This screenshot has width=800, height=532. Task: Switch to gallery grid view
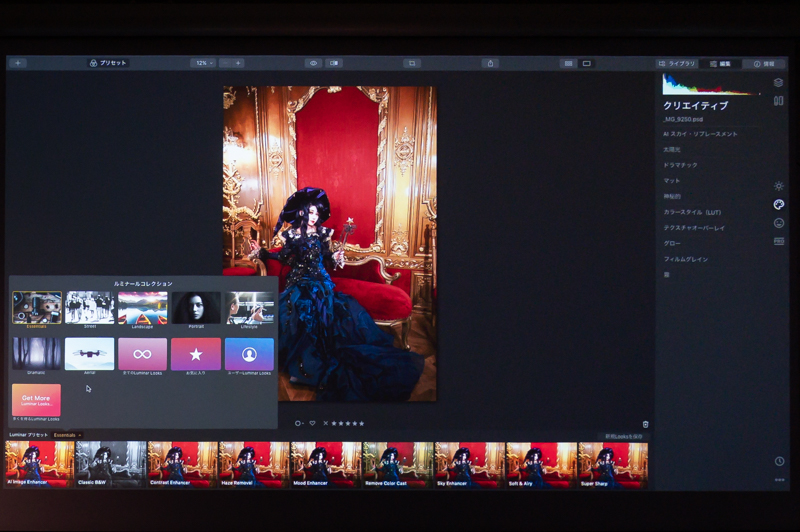[568, 63]
